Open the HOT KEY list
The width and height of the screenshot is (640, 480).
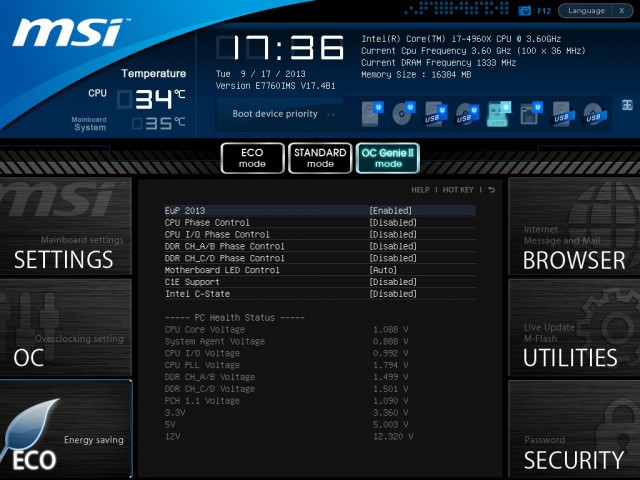(458, 190)
